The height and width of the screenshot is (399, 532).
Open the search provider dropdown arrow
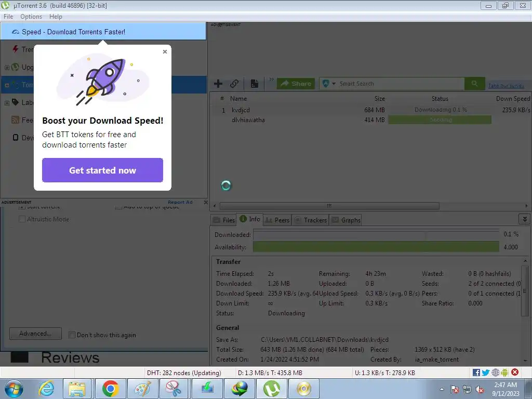[x=334, y=84]
